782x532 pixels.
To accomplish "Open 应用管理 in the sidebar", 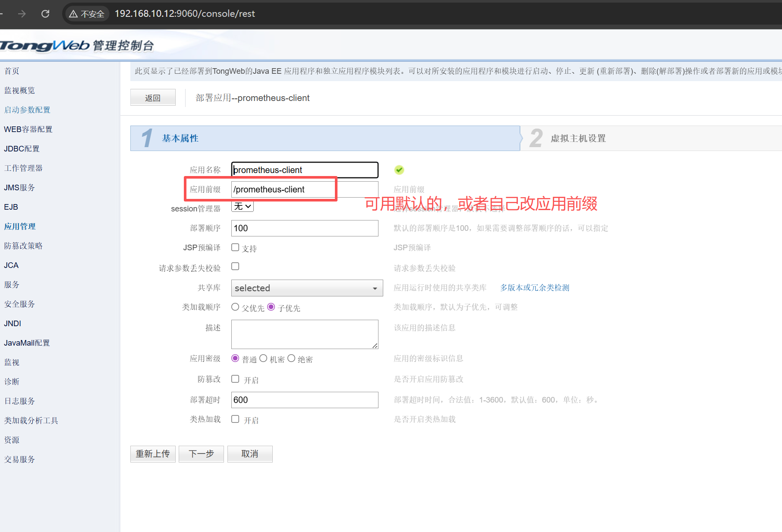I will 20,227.
